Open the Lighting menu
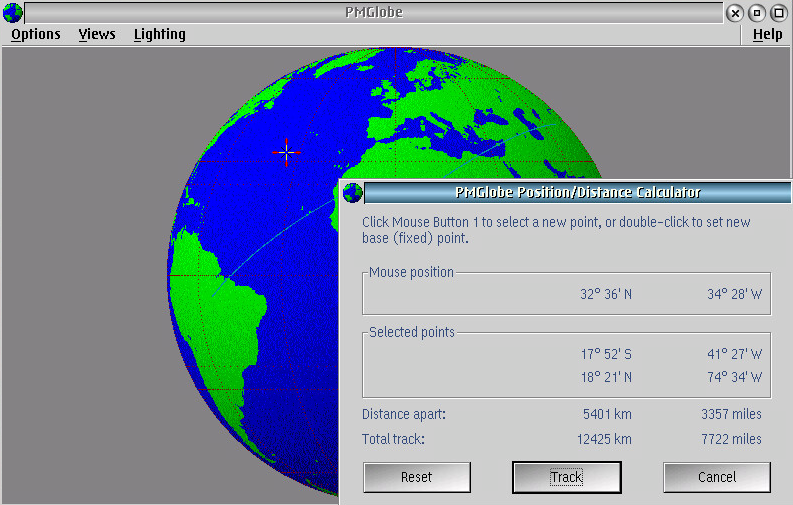Viewport: 793px width, 505px height. tap(159, 34)
